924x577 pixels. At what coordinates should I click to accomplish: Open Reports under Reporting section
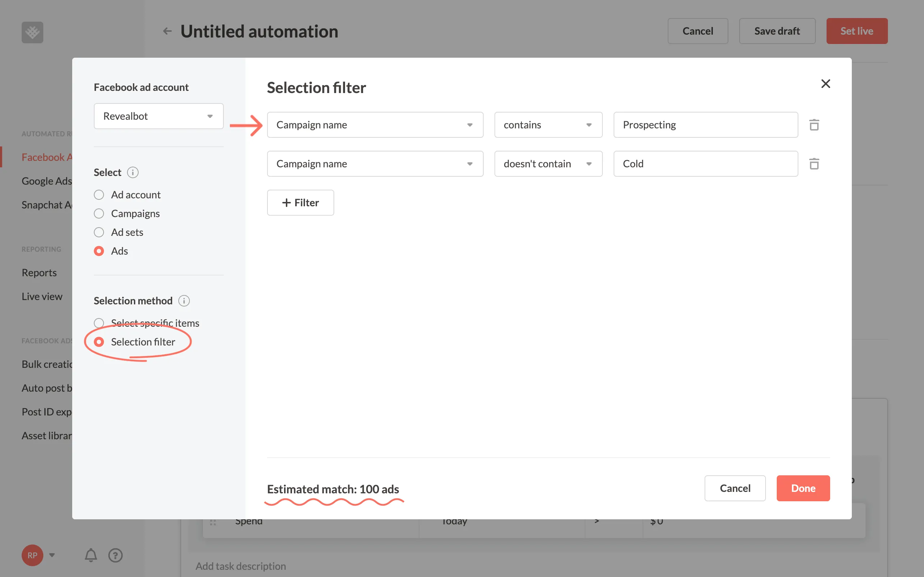point(39,272)
